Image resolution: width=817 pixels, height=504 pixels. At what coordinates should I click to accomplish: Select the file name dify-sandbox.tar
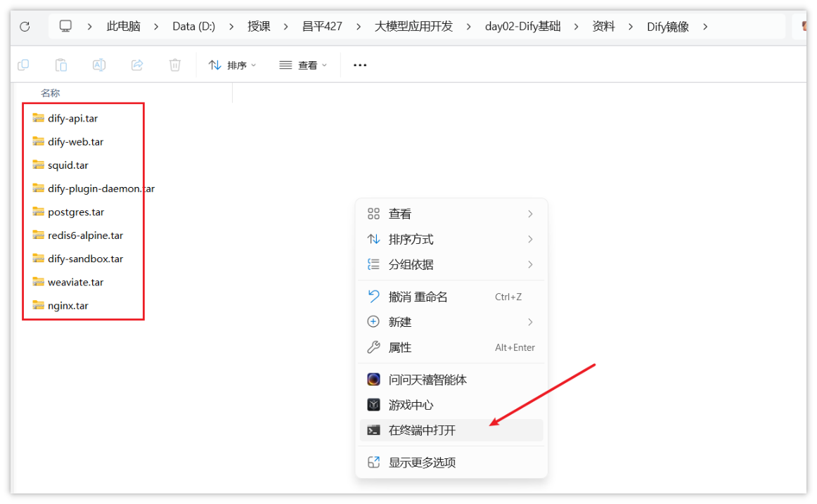[x=86, y=259]
